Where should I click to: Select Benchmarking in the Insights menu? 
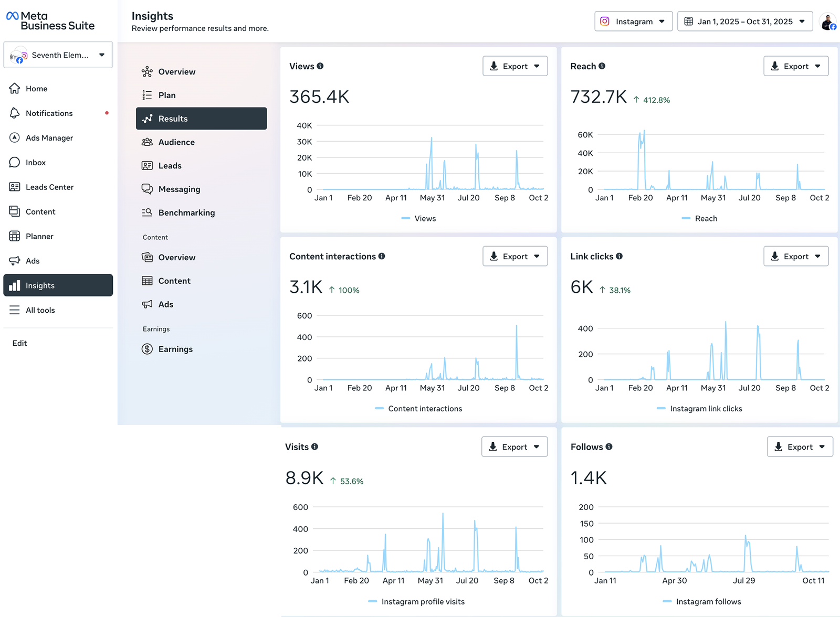(x=186, y=212)
